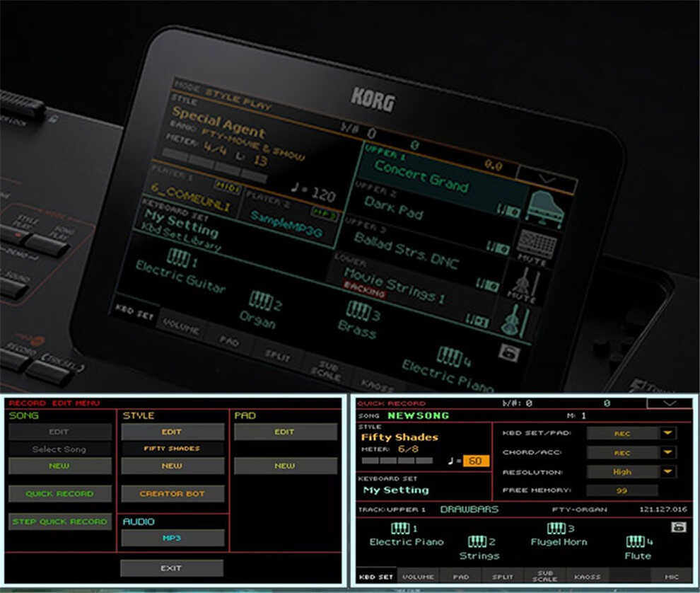
Task: Select keyboard set 4 Flute in Quick Record
Action: pyautogui.click(x=638, y=548)
